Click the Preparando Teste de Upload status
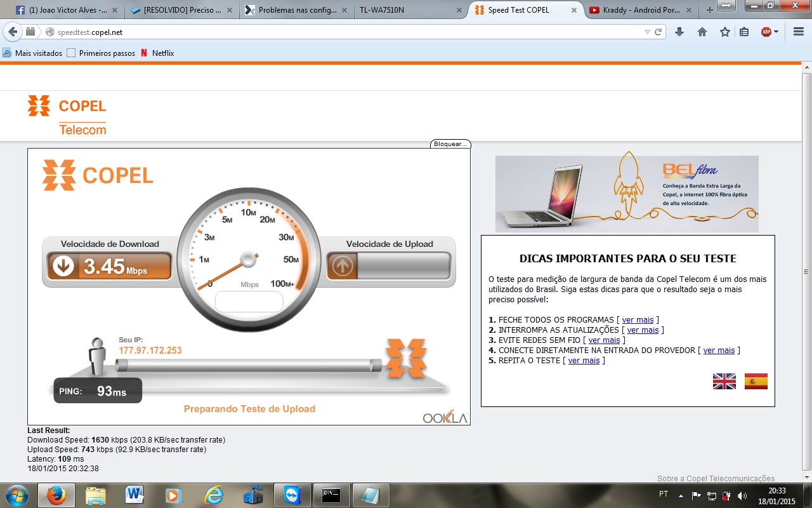The height and width of the screenshot is (508, 812). click(249, 409)
